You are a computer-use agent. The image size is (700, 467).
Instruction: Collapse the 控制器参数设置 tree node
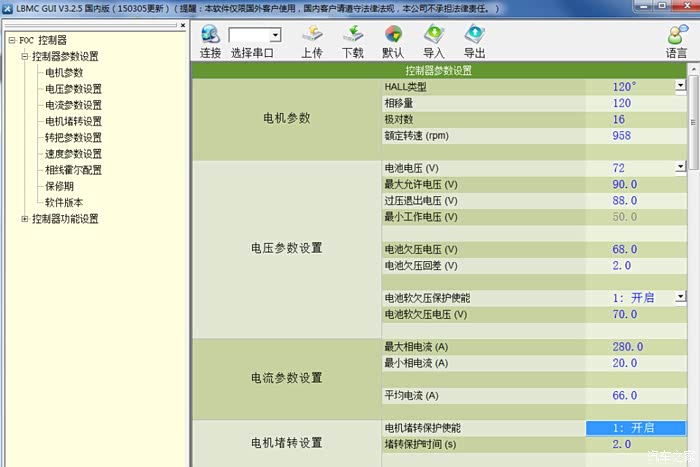(24, 57)
